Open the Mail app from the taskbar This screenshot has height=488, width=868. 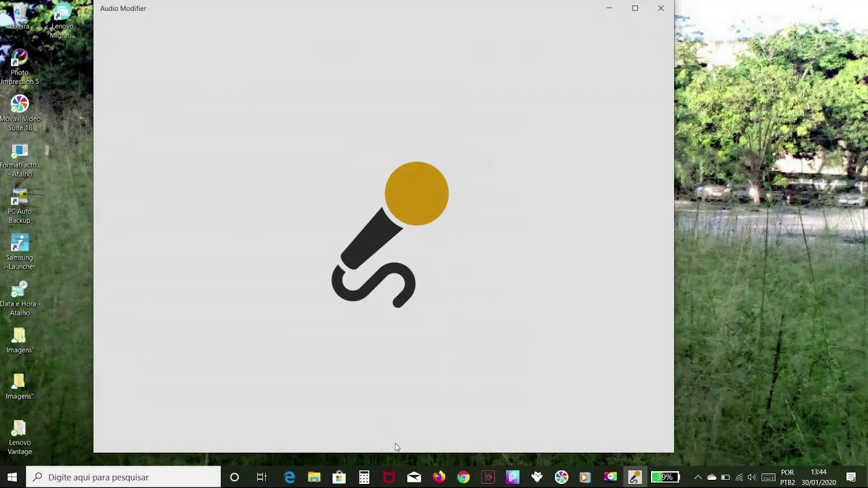[x=414, y=477]
